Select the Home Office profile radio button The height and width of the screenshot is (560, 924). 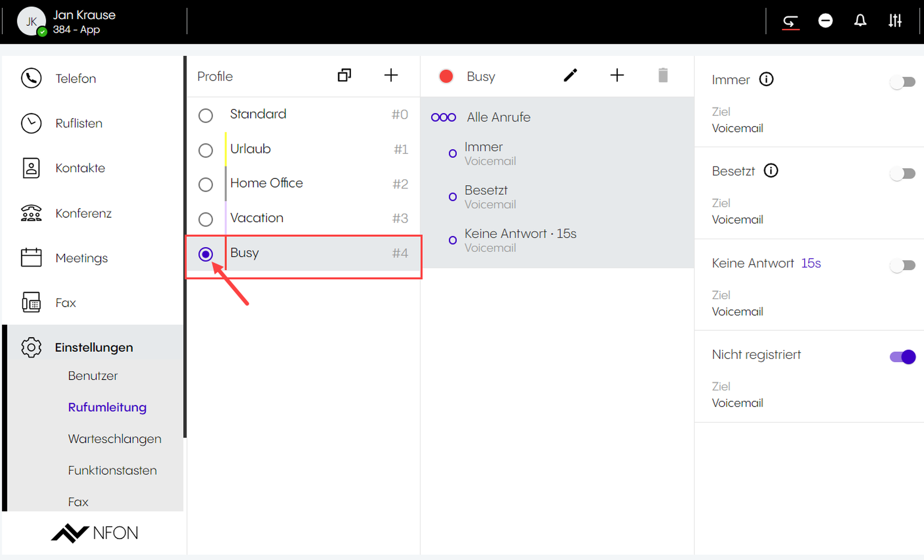coord(206,184)
